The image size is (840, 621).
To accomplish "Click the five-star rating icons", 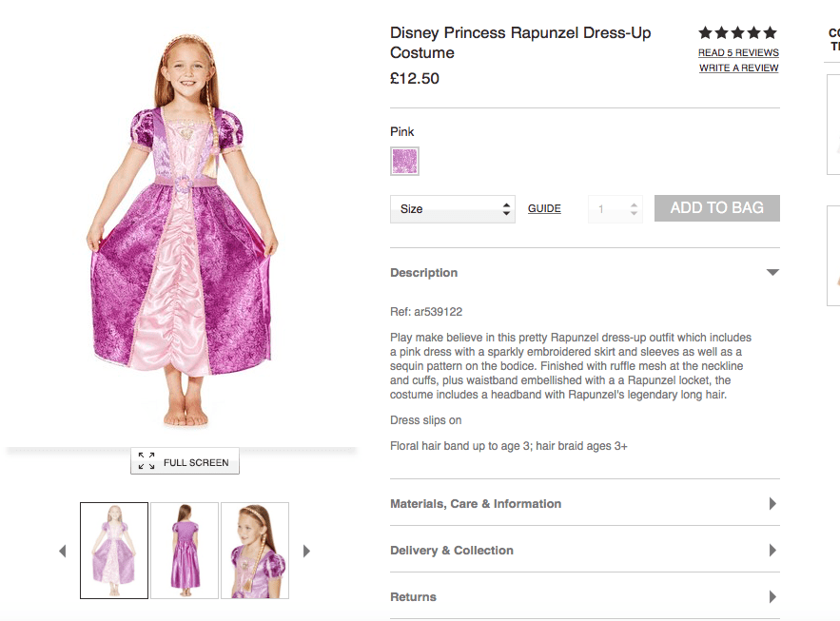I will coord(738,33).
